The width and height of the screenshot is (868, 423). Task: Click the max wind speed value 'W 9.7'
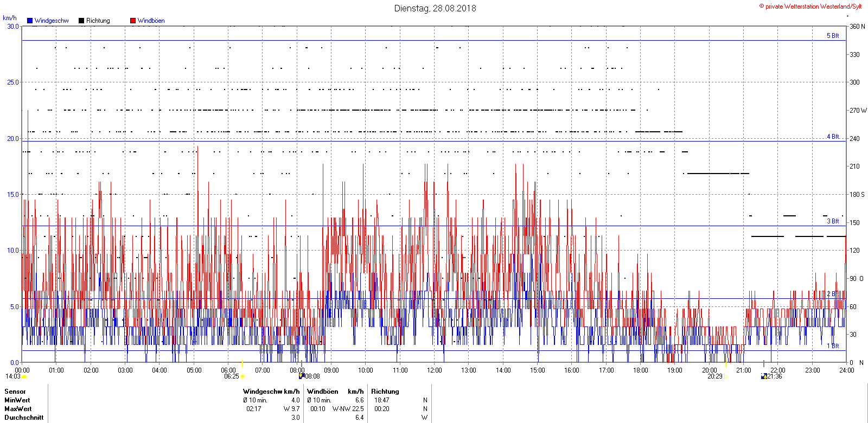coord(291,409)
